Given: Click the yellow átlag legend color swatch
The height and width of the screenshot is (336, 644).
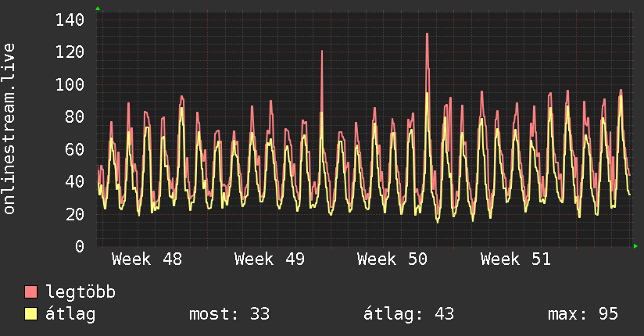Looking at the screenshot, I should (31, 314).
